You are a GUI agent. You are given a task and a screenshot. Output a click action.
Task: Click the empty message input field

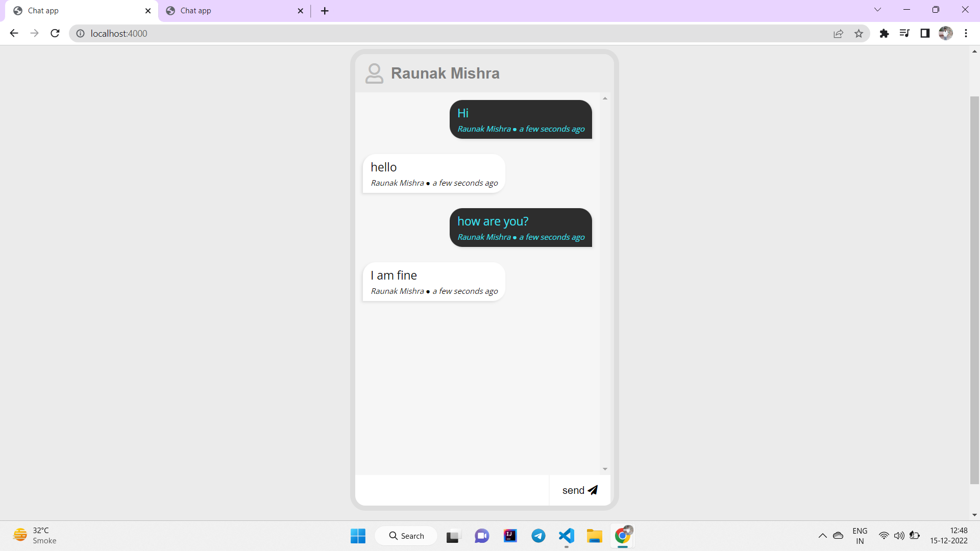[452, 490]
